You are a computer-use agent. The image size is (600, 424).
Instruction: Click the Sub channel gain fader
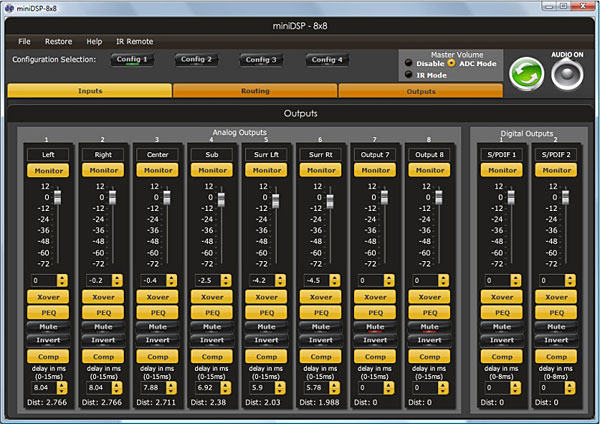(x=222, y=200)
